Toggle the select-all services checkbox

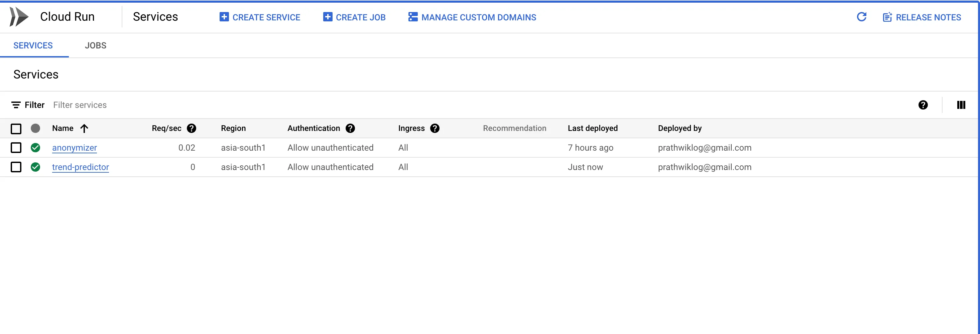16,129
